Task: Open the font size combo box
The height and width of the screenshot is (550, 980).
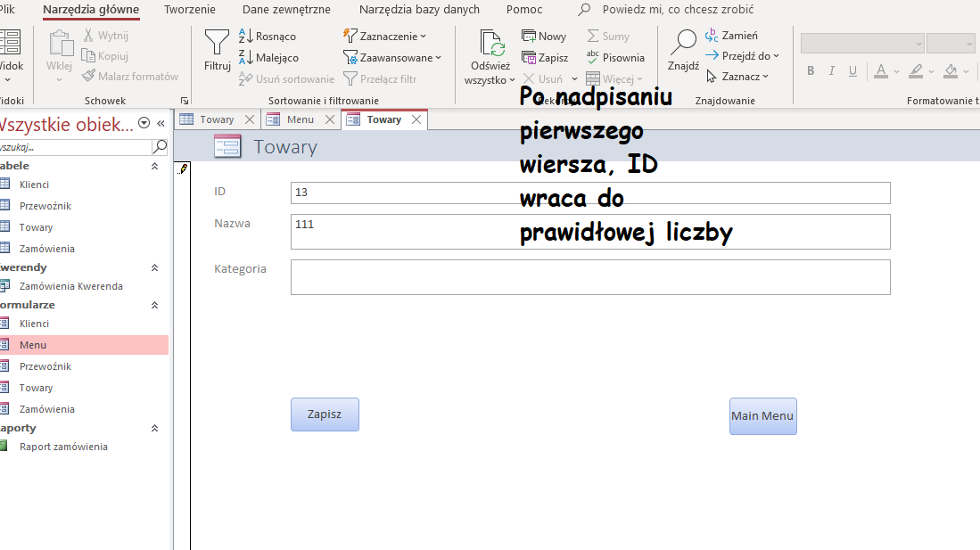Action: tap(950, 44)
